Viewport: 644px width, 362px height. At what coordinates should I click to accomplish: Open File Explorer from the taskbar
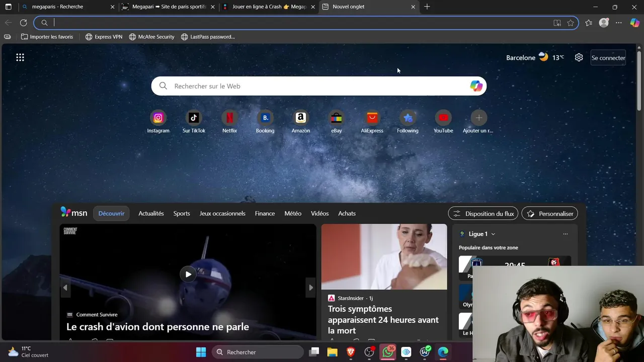pos(332,352)
